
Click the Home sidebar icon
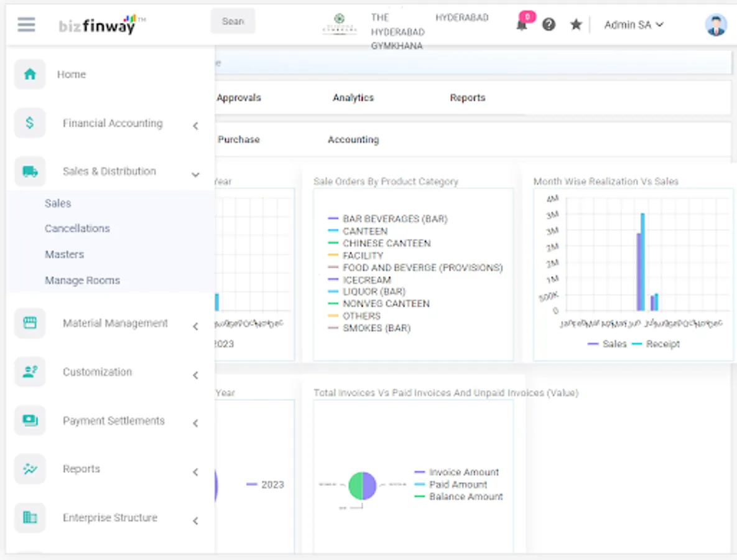click(x=30, y=74)
